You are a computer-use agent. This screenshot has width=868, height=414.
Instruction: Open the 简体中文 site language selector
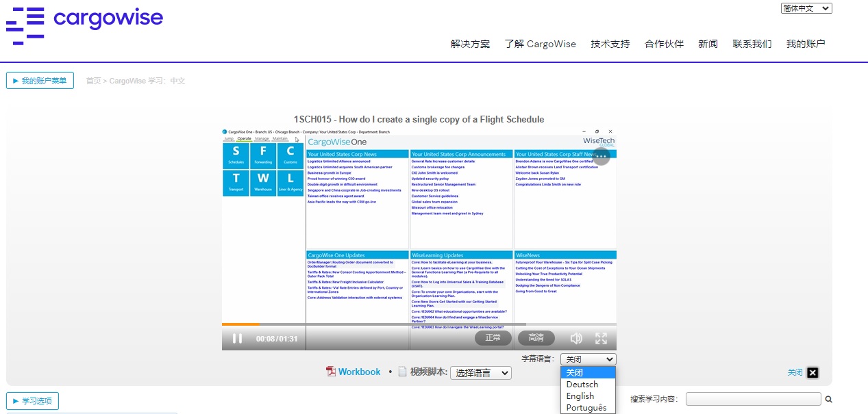806,8
